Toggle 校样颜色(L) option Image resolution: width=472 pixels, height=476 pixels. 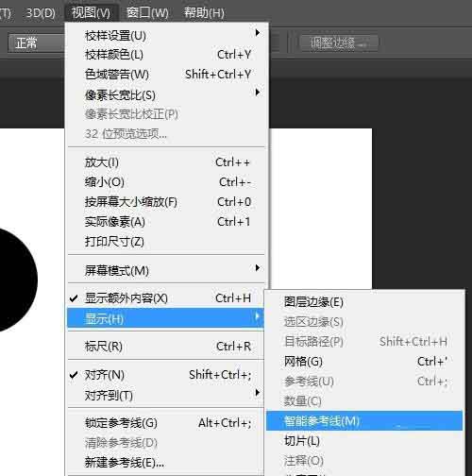(166, 55)
